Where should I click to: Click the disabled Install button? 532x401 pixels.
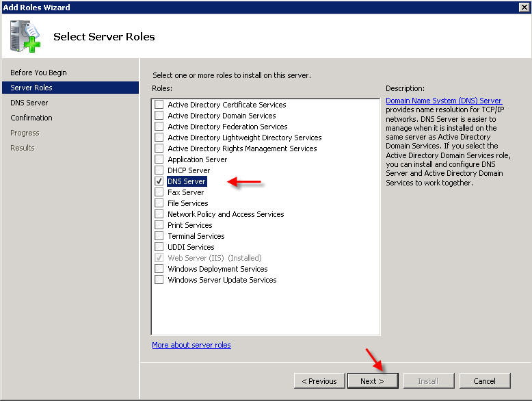[429, 381]
